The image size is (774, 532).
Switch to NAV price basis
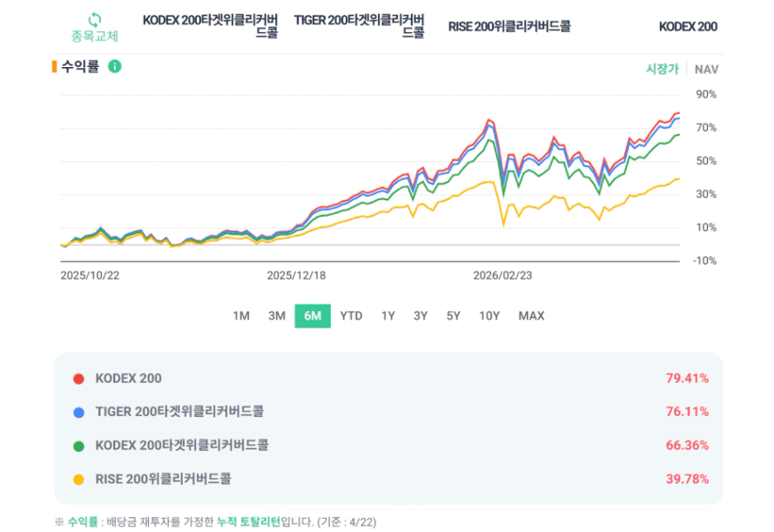coord(706,70)
